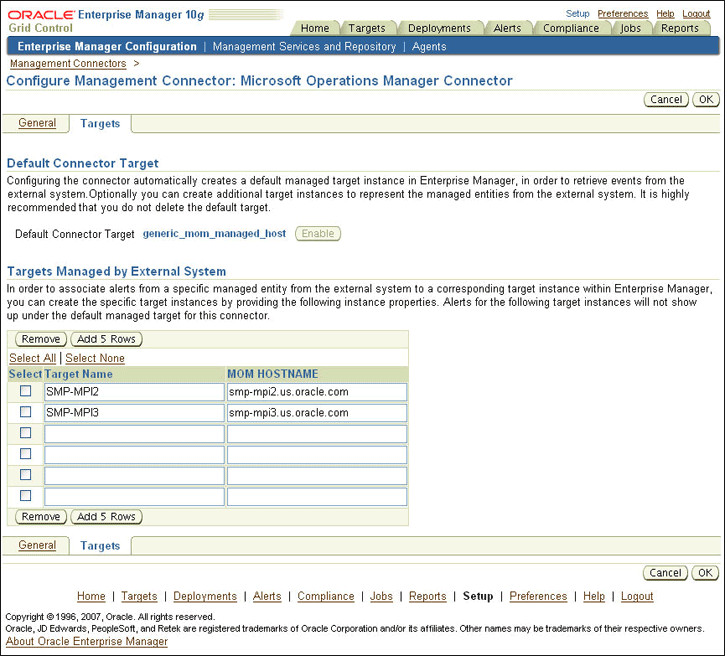This screenshot has width=725, height=656.
Task: Open Management Services and Repository subtab
Action: pyautogui.click(x=304, y=47)
